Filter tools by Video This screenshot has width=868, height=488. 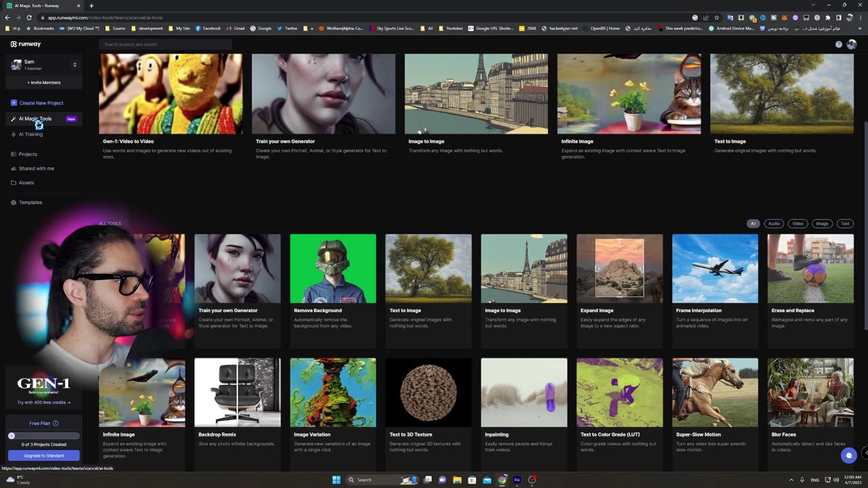click(x=798, y=223)
